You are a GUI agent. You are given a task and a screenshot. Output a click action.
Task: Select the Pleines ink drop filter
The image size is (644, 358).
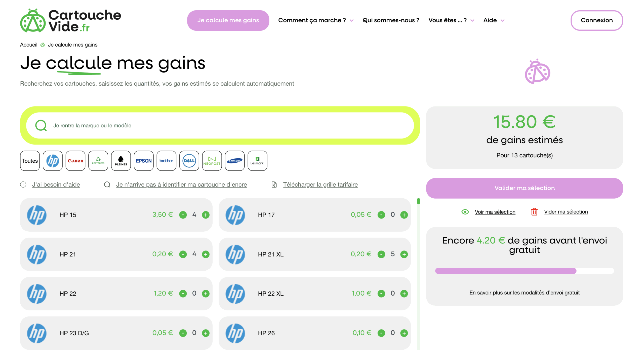[121, 161]
